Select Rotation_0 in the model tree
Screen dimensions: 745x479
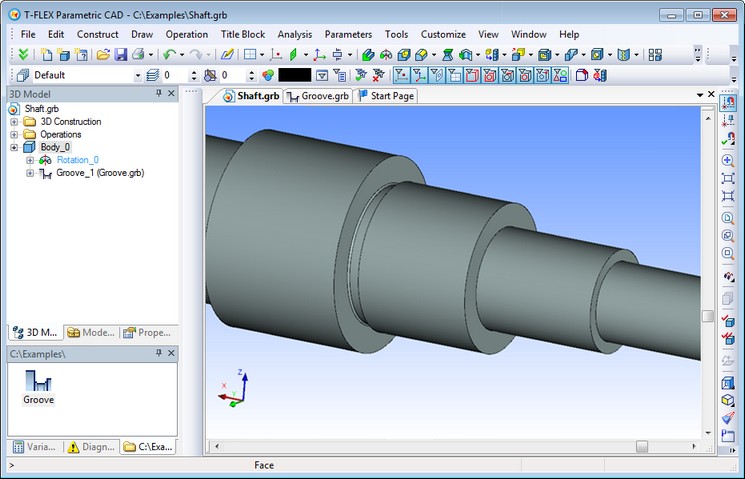[x=77, y=160]
